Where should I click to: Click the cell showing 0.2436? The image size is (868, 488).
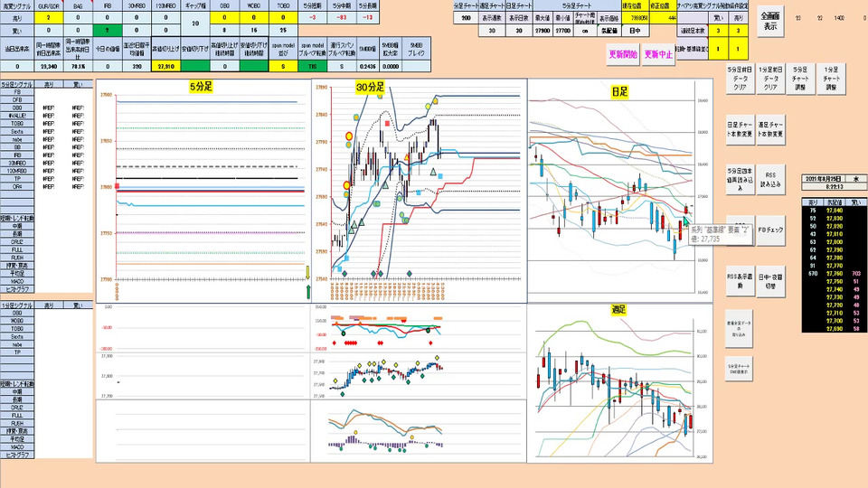pyautogui.click(x=368, y=66)
